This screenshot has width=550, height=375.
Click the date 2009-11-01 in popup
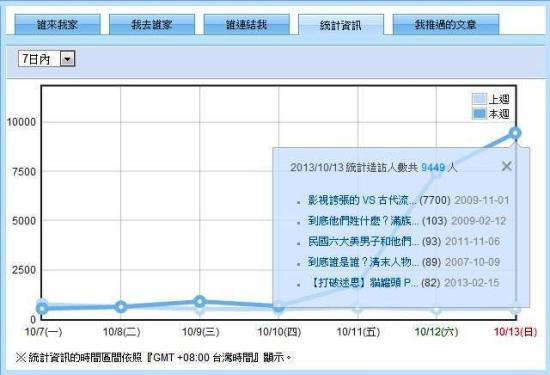coord(482,200)
